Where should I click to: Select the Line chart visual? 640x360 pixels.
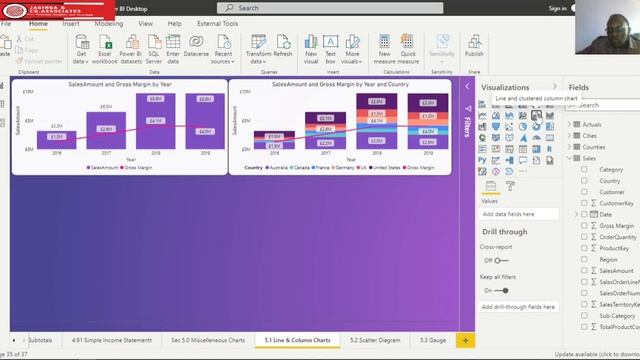point(482,116)
